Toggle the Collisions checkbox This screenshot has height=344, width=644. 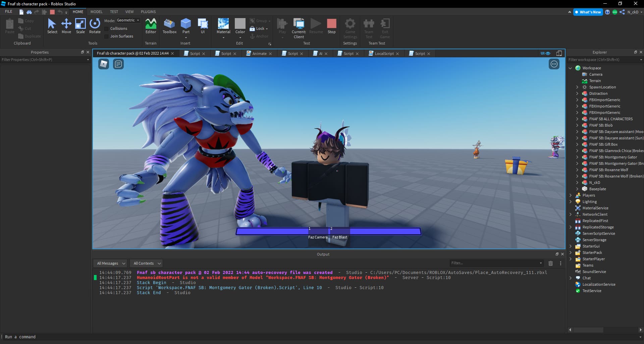tap(106, 28)
